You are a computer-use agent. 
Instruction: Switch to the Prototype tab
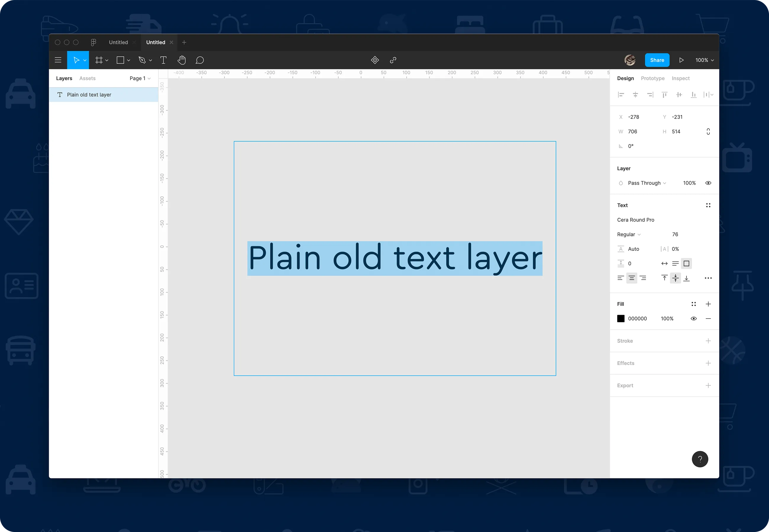point(652,78)
